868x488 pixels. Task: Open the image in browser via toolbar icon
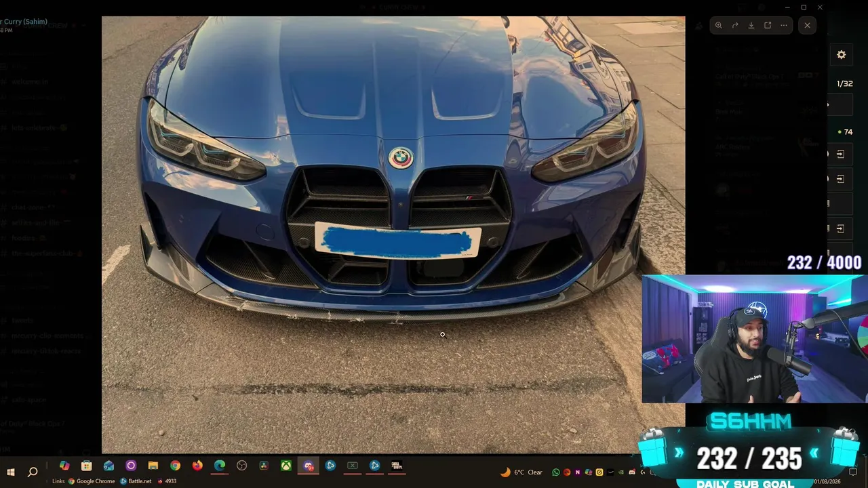point(768,25)
